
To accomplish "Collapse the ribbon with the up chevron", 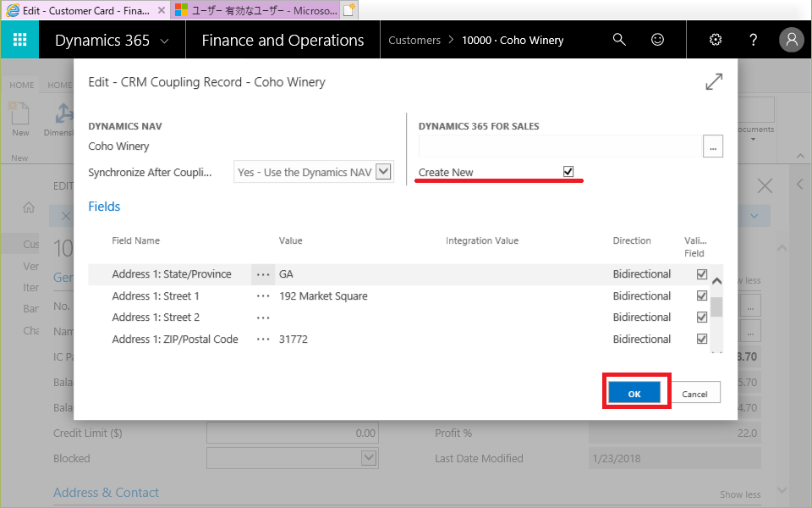I will (x=800, y=156).
